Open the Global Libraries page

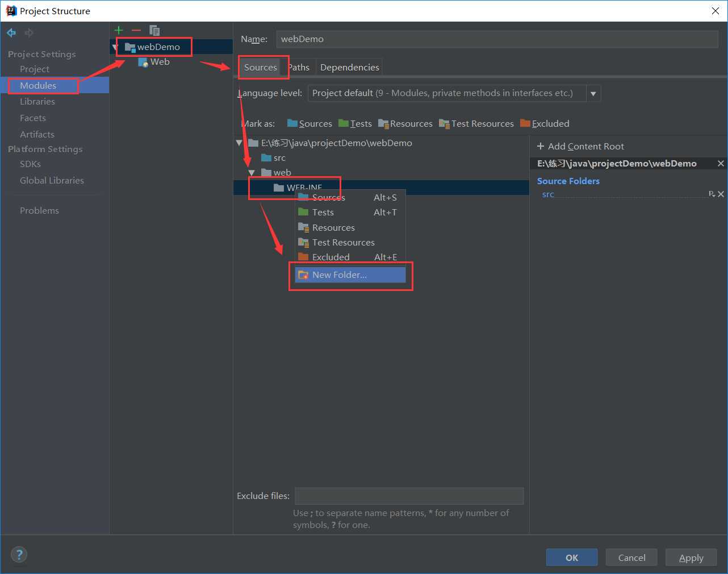click(x=52, y=180)
